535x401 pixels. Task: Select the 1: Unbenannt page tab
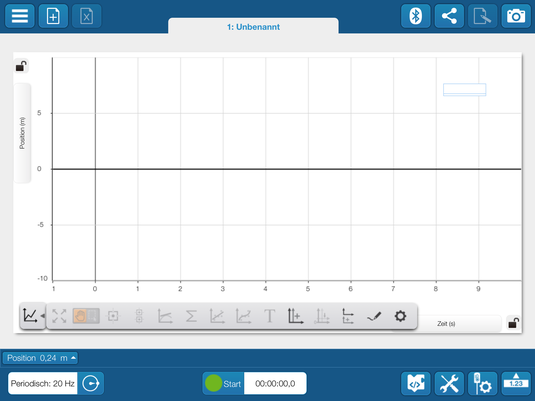click(253, 27)
